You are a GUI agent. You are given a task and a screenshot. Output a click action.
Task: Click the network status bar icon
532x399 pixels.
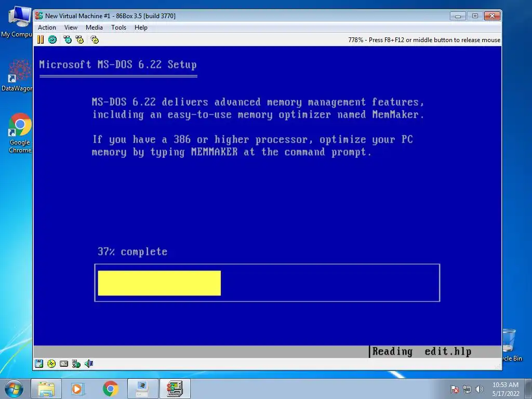(x=76, y=364)
